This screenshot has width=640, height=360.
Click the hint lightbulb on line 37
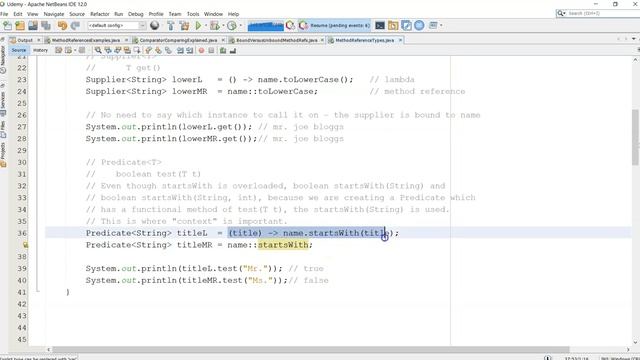coord(25,245)
